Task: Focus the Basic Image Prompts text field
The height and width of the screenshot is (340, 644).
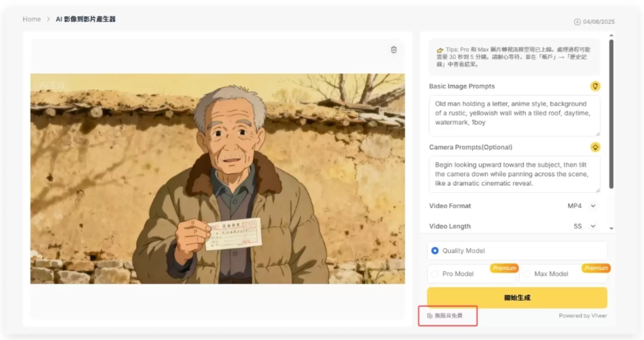Action: pos(514,116)
